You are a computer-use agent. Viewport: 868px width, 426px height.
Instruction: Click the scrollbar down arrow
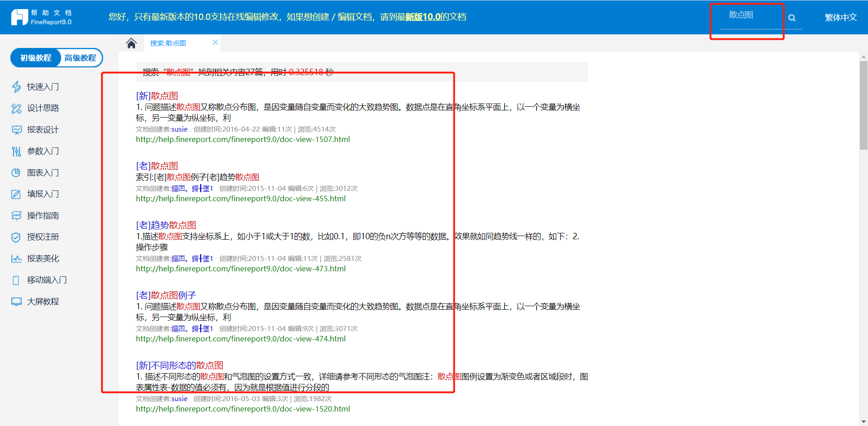[x=863, y=422]
